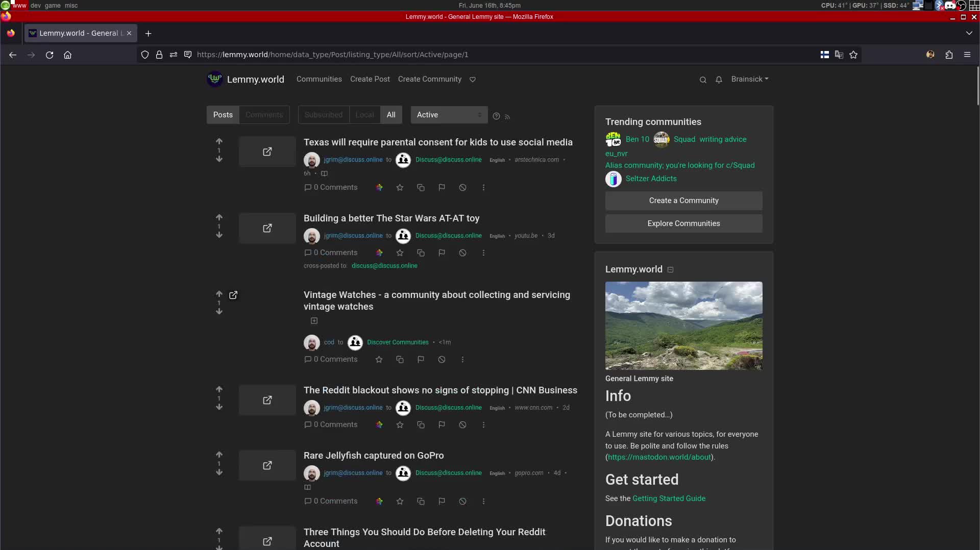This screenshot has height=550, width=980.
Task: Open cross-posted discuss@discuss.online link
Action: (x=384, y=266)
